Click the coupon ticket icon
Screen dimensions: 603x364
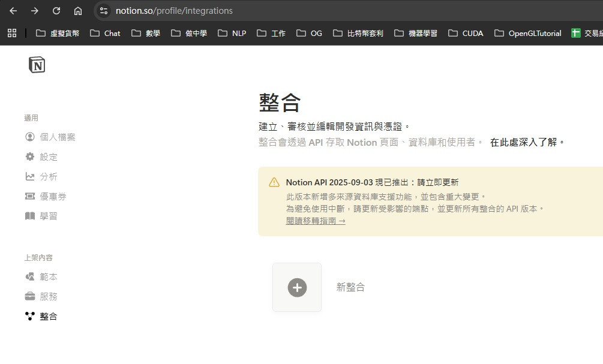pos(29,196)
